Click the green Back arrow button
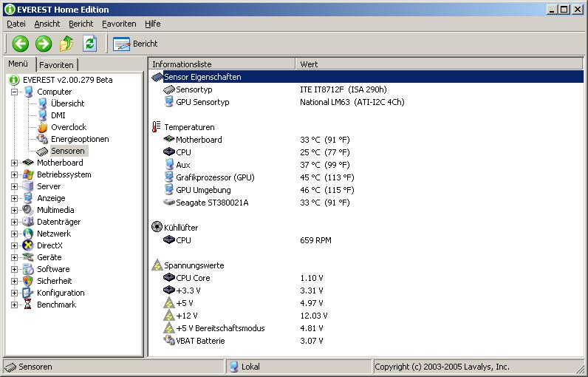 20,44
